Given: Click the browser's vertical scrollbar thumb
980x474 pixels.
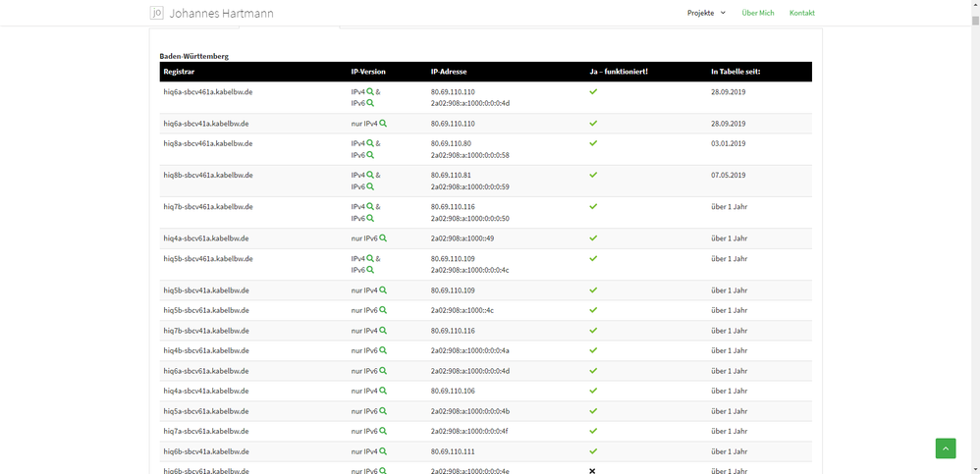Looking at the screenshot, I should click(975, 20).
